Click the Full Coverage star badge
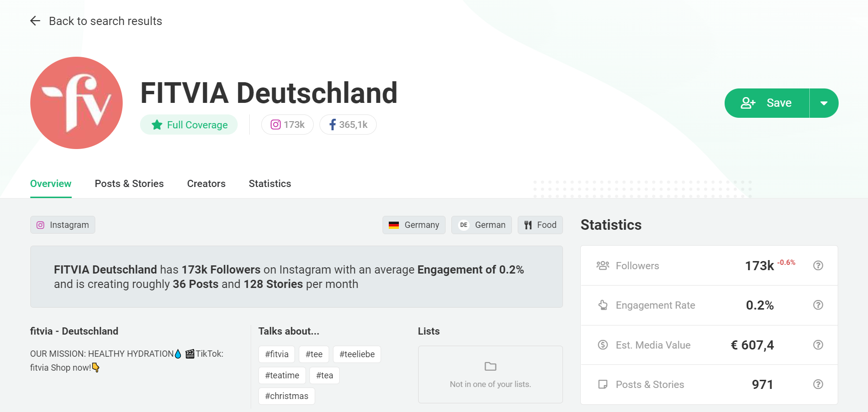 [x=189, y=125]
